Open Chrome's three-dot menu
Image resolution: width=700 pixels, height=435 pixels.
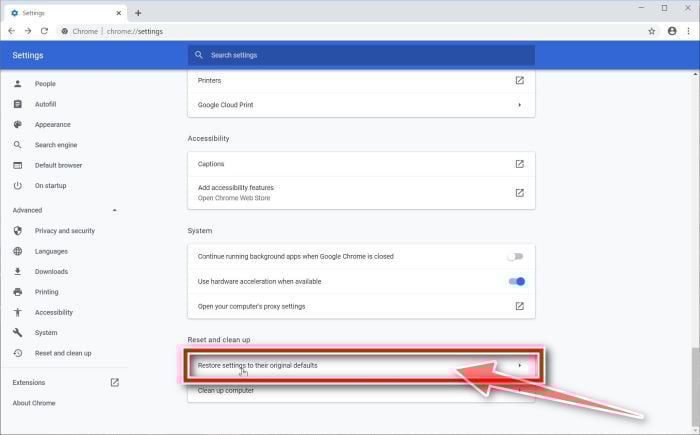tap(688, 31)
